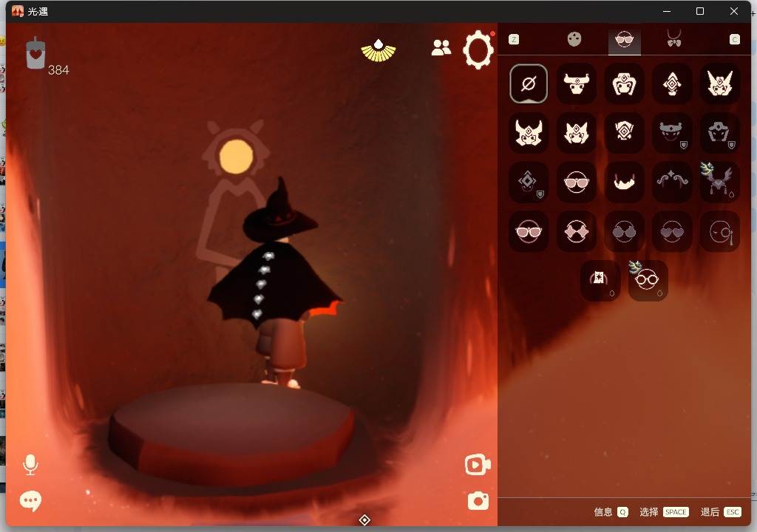Image resolution: width=757 pixels, height=532 pixels.
Task: Click the diamond home marker at bottom
Action: [364, 520]
